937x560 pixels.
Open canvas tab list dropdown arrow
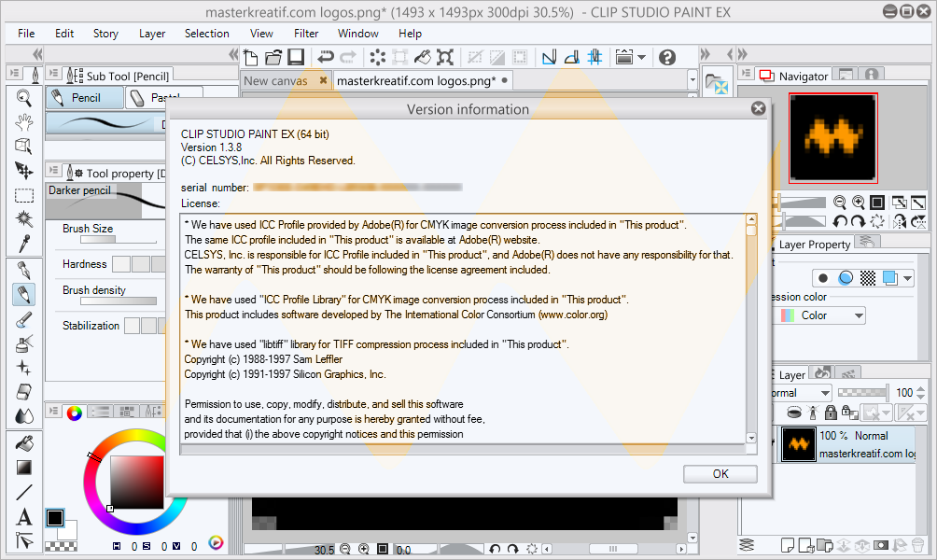click(x=692, y=79)
